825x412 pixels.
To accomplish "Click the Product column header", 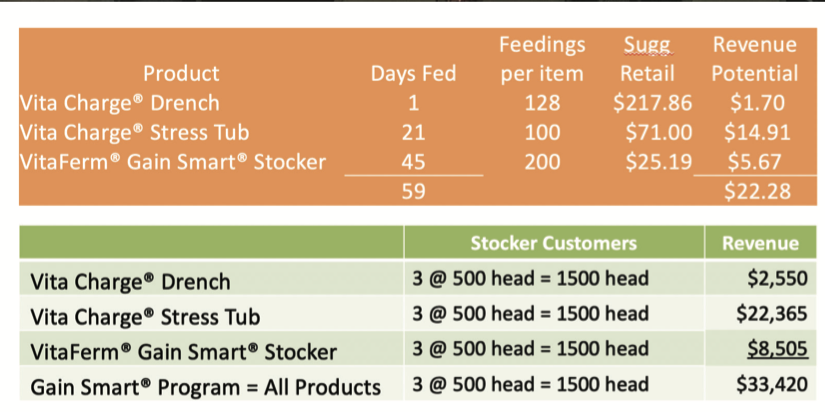I will coord(181,73).
